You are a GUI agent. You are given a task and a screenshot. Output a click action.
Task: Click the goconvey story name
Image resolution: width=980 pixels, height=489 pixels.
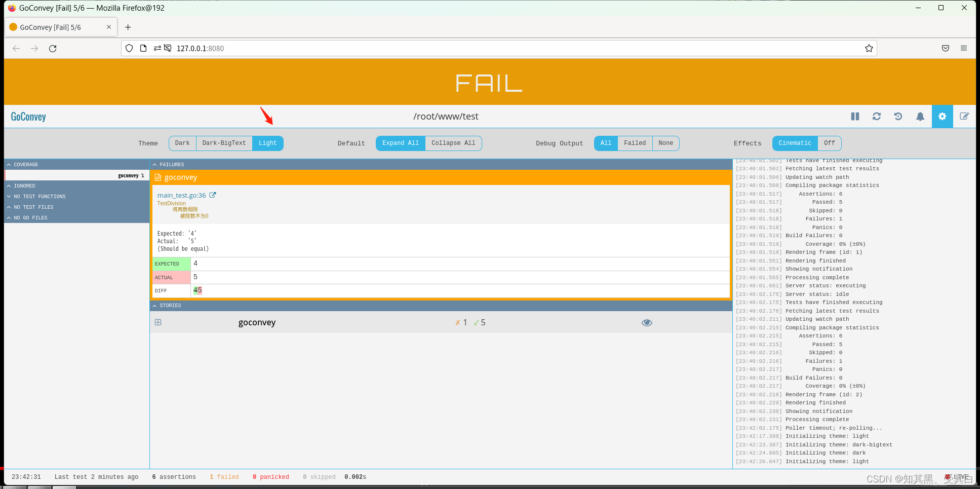pos(257,323)
